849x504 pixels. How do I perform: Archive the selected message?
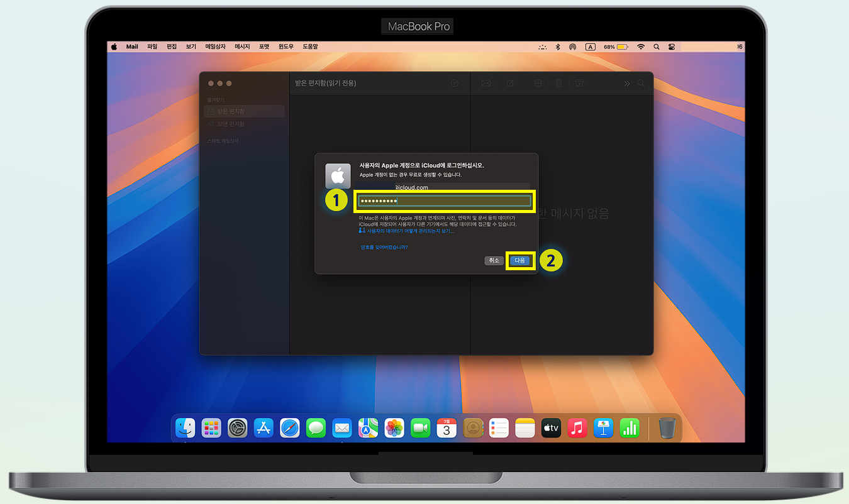pyautogui.click(x=537, y=83)
